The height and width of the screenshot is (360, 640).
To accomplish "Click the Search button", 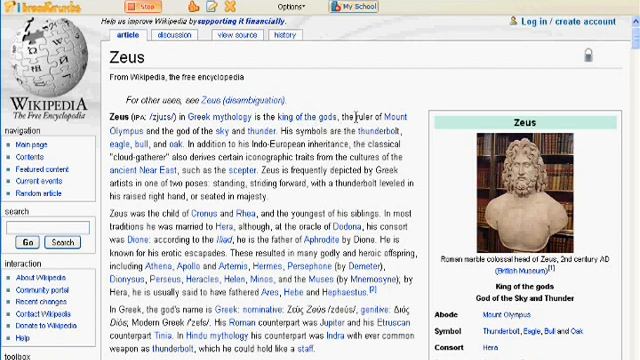I will pyautogui.click(x=62, y=242).
